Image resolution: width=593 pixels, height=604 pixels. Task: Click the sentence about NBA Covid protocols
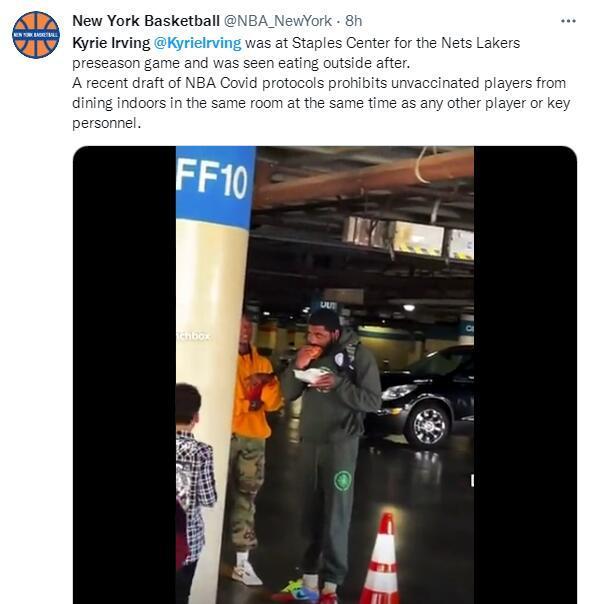point(321,103)
